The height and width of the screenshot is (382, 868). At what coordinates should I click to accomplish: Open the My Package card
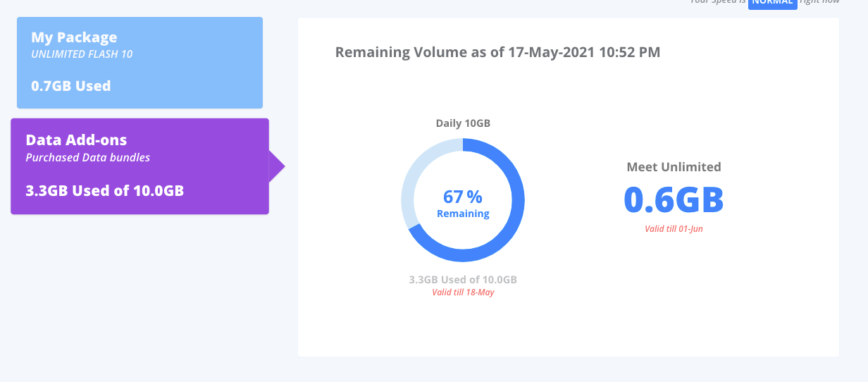tap(139, 63)
